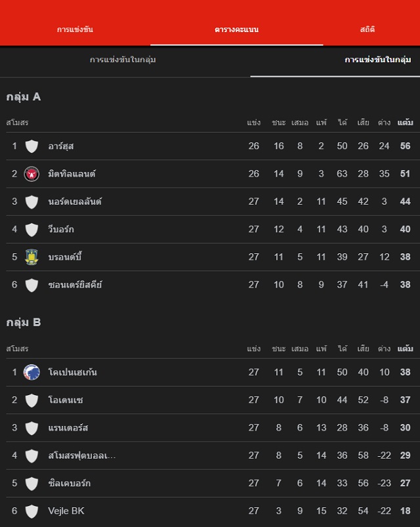Click the มิดทิลแลนด์ red club logo

pyautogui.click(x=31, y=174)
